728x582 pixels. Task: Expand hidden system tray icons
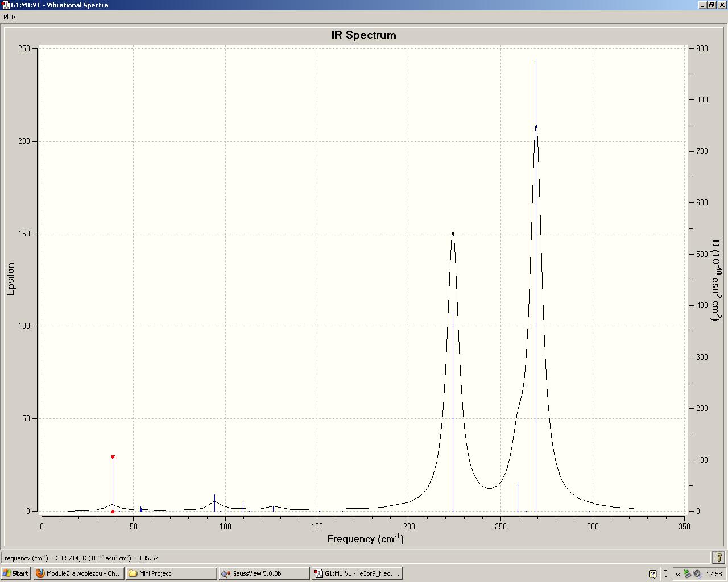678,574
